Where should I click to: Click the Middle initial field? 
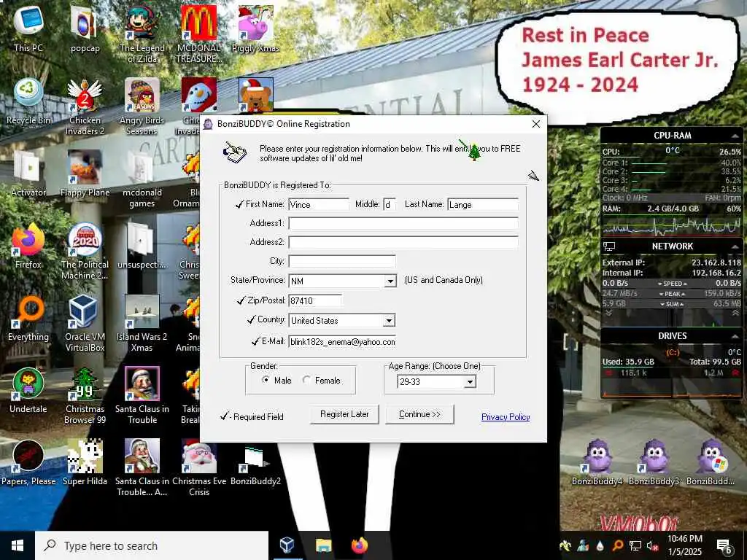tap(390, 205)
